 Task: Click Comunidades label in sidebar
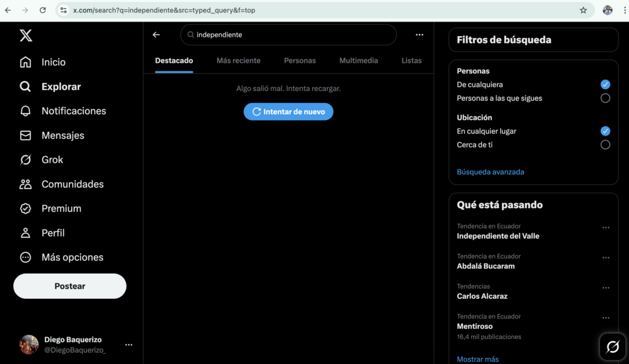coord(72,184)
